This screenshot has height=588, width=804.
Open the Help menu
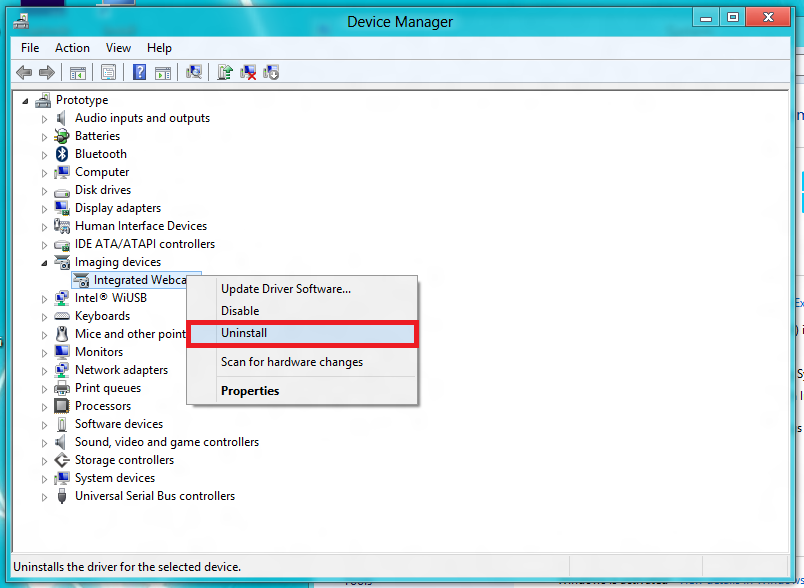pyautogui.click(x=159, y=48)
